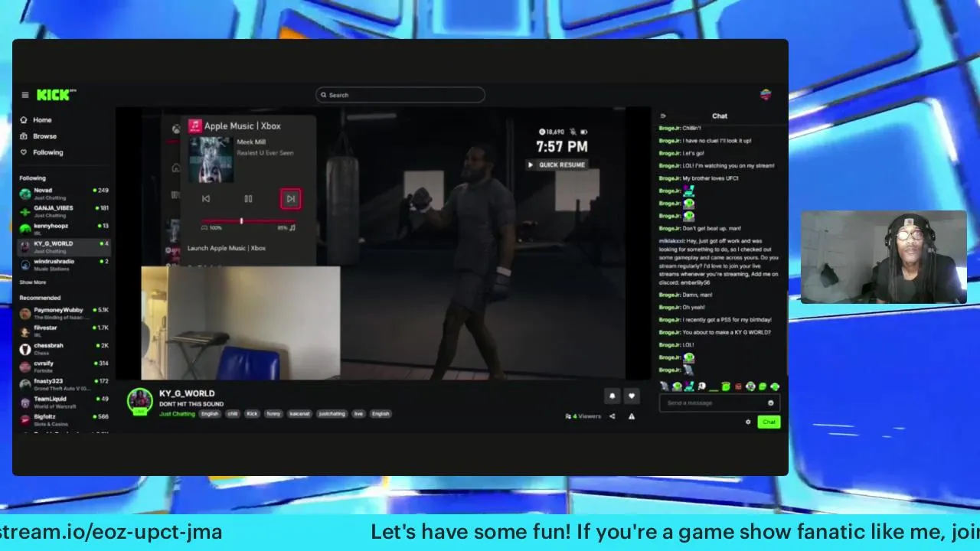Click the chill stream tag

(x=232, y=414)
